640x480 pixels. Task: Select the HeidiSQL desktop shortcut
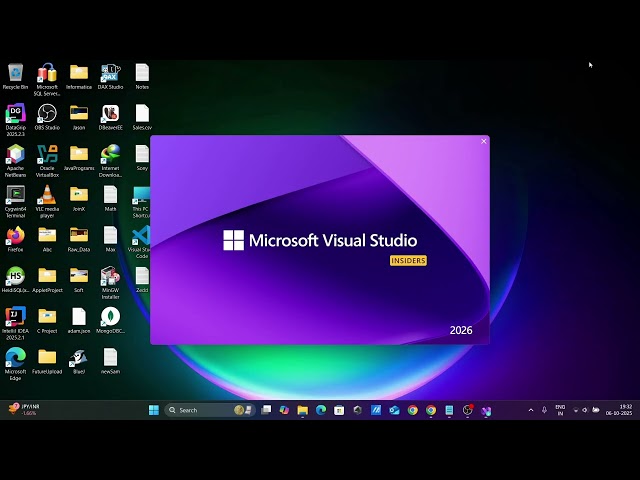pyautogui.click(x=16, y=280)
